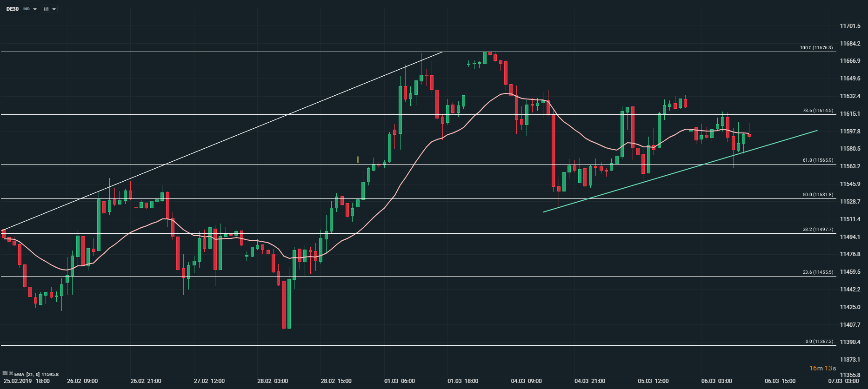Image resolution: width=868 pixels, height=389 pixels.
Task: Click the 23.6 (11455.5) Fibonacci level label
Action: coord(817,272)
